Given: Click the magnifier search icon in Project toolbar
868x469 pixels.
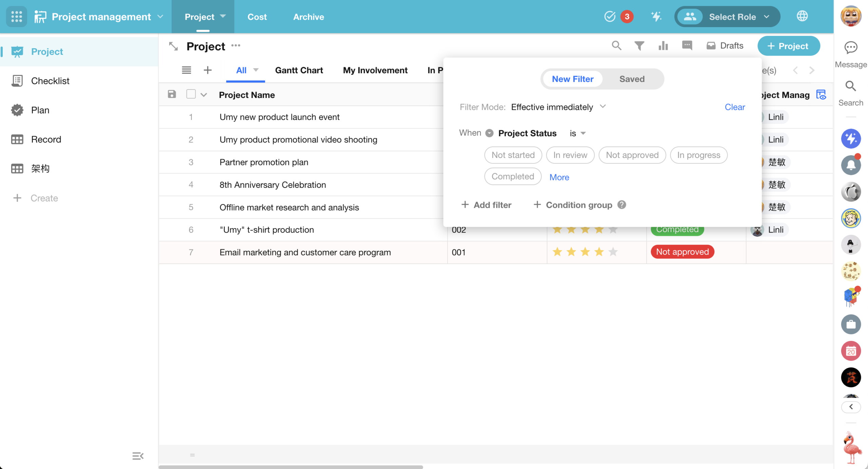Looking at the screenshot, I should click(616, 46).
